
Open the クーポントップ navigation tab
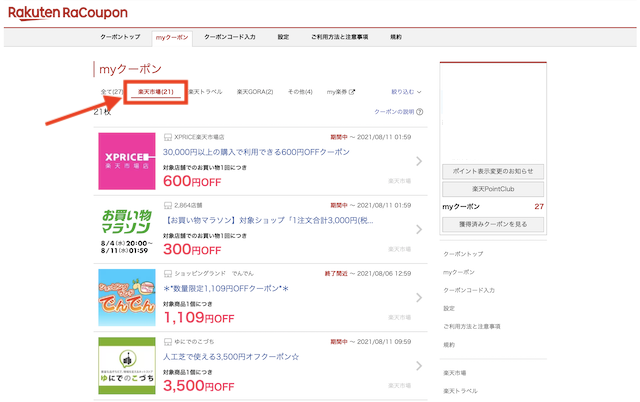[120, 37]
